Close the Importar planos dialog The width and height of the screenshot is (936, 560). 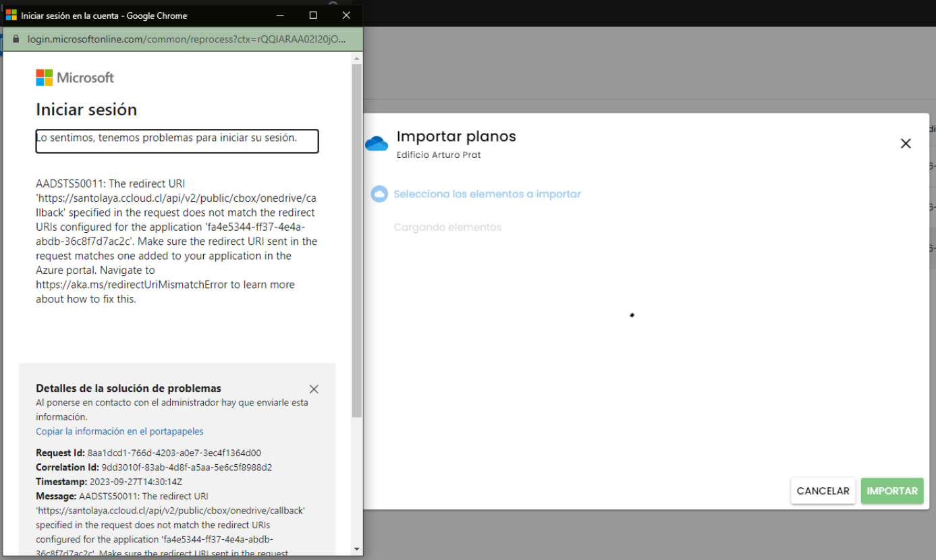coord(906,143)
